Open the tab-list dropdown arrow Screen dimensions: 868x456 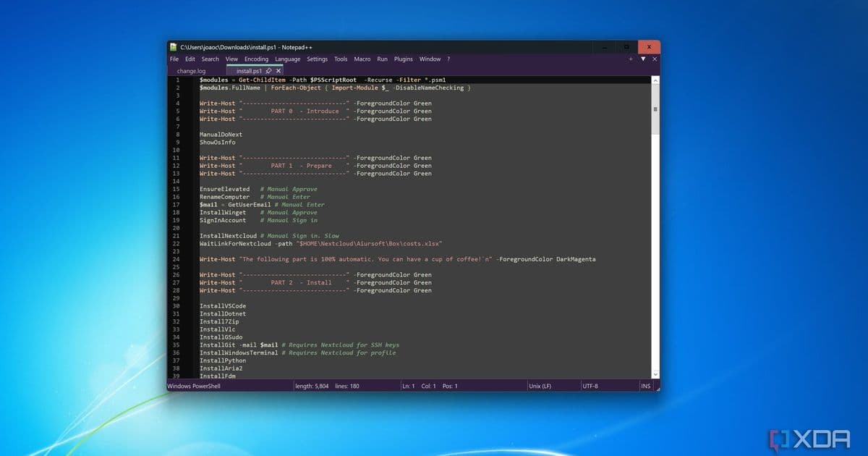tap(642, 59)
